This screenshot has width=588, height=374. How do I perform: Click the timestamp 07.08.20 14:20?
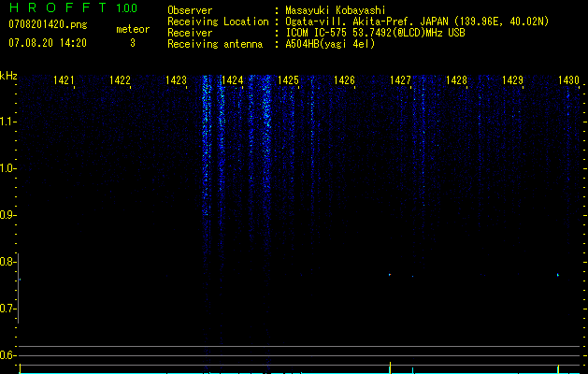click(48, 43)
